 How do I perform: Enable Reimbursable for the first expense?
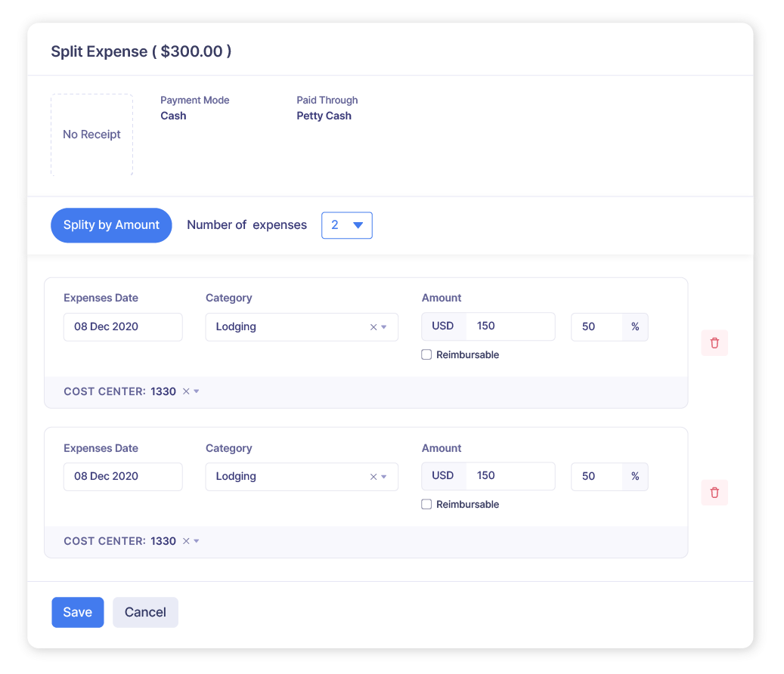pyautogui.click(x=426, y=354)
